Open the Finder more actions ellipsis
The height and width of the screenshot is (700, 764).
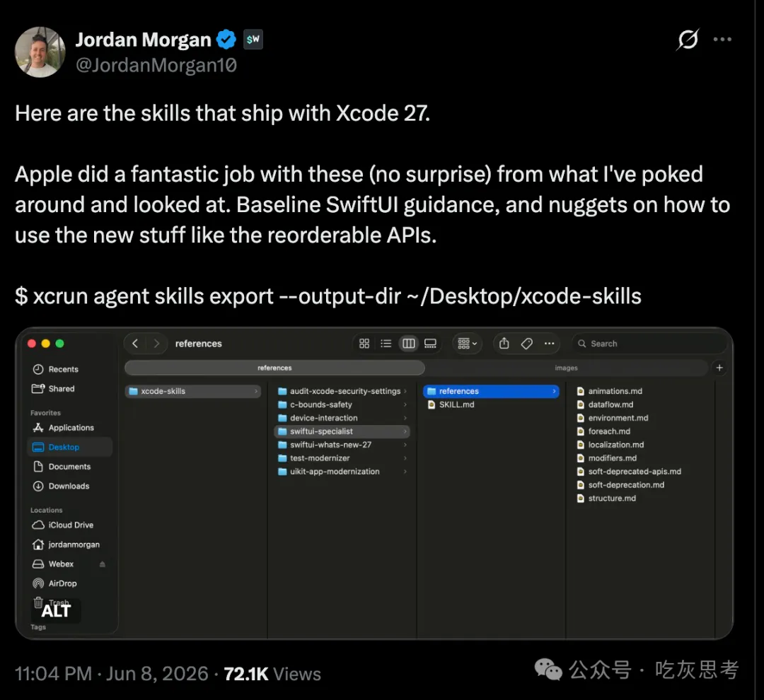point(549,344)
